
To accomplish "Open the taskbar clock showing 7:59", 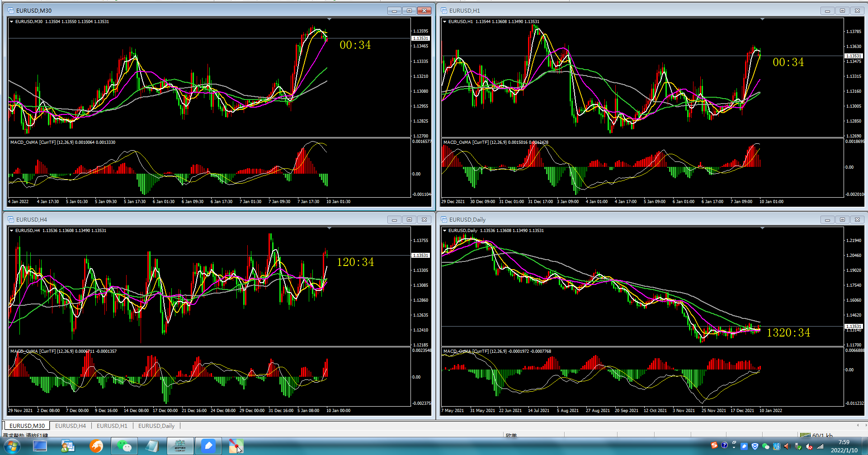I will (x=844, y=446).
